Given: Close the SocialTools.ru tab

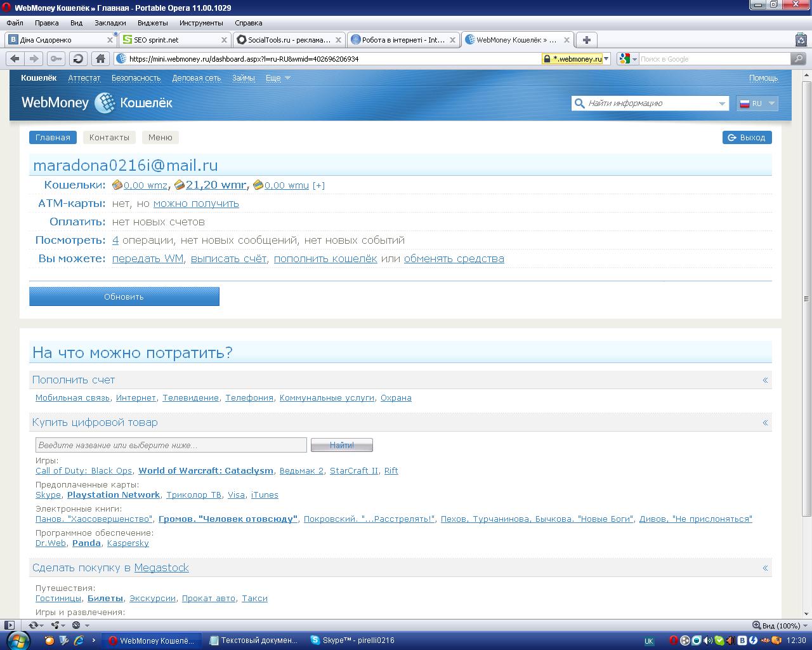Looking at the screenshot, I should click(338, 40).
